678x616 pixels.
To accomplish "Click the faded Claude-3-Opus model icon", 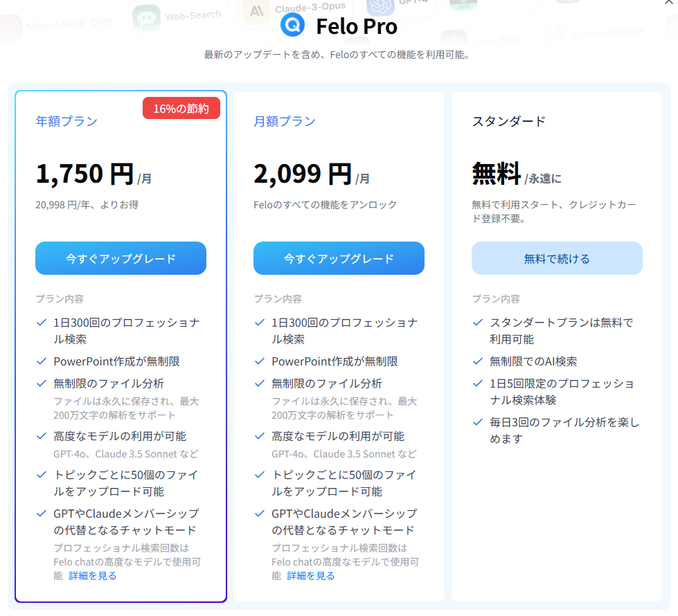I will pyautogui.click(x=256, y=12).
